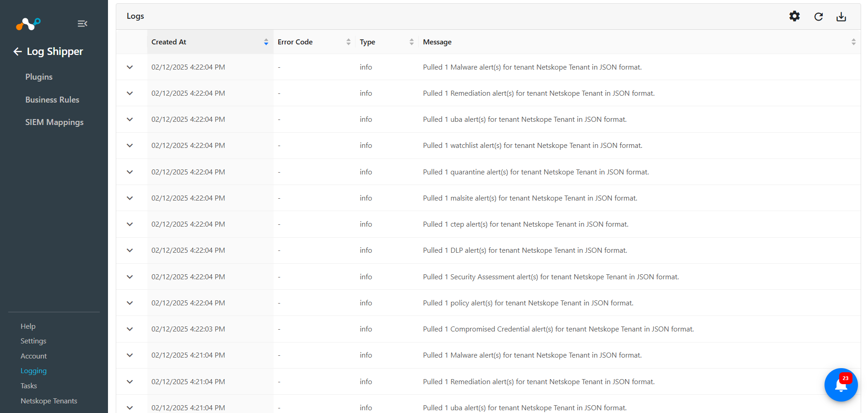Expand the 4:21:04 PM uba alert row
Viewport: 868px width, 413px height.
(x=130, y=408)
